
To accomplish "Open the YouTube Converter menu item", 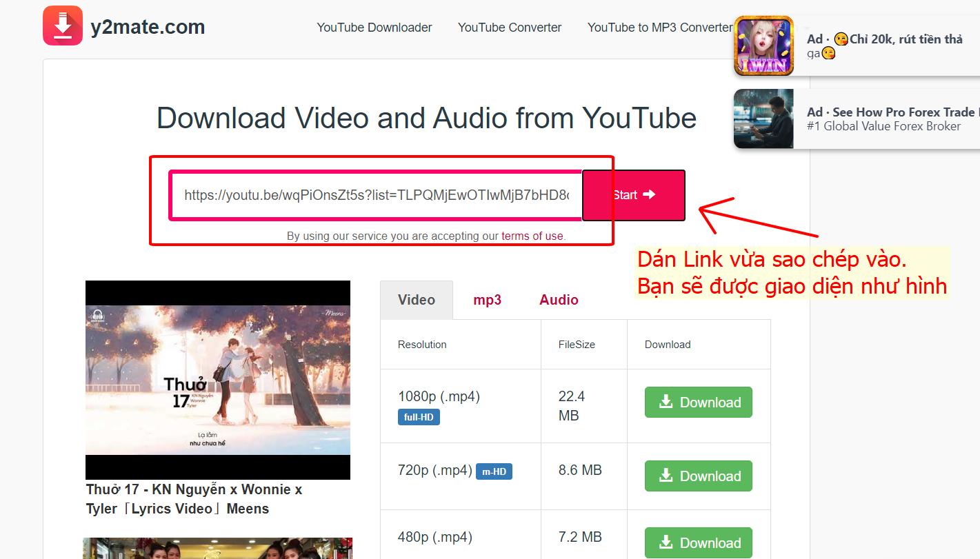I will (509, 28).
